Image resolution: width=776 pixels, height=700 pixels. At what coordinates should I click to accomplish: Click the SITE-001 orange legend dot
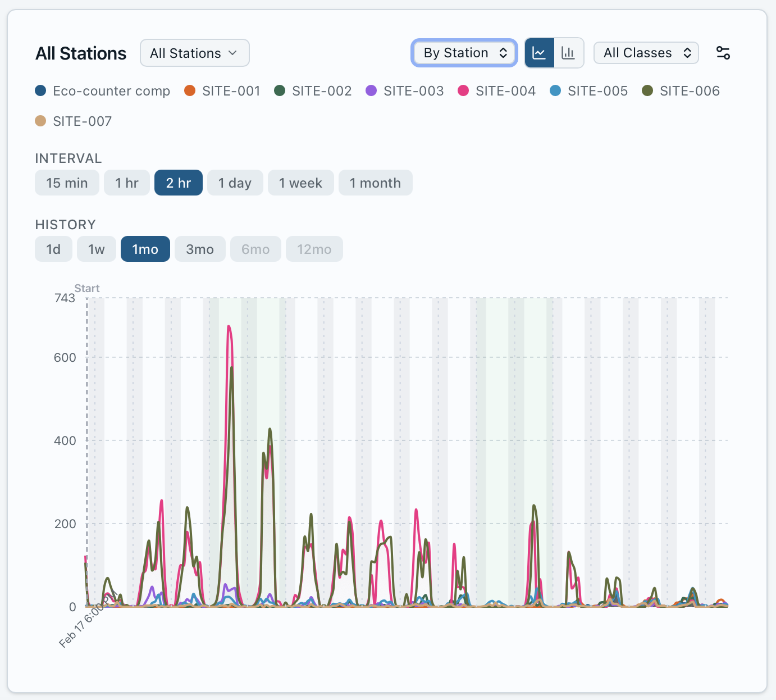point(188,90)
